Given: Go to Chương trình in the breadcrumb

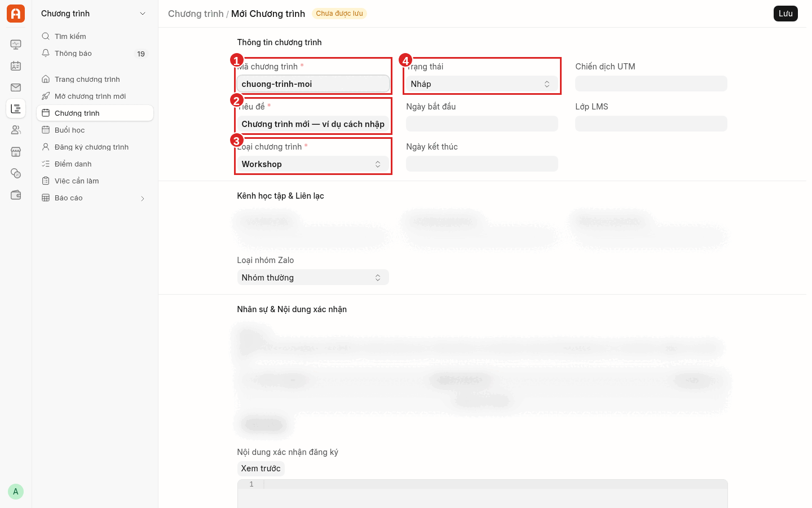Looking at the screenshot, I should tap(196, 14).
